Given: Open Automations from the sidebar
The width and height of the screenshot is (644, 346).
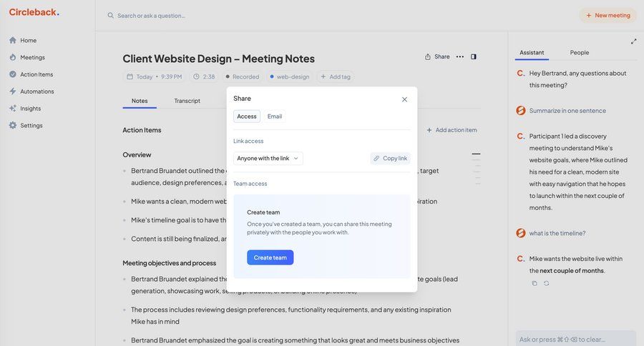Looking at the screenshot, I should pyautogui.click(x=36, y=92).
